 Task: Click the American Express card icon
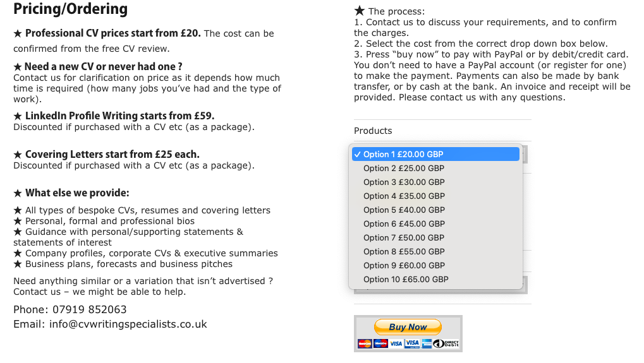coord(427,343)
